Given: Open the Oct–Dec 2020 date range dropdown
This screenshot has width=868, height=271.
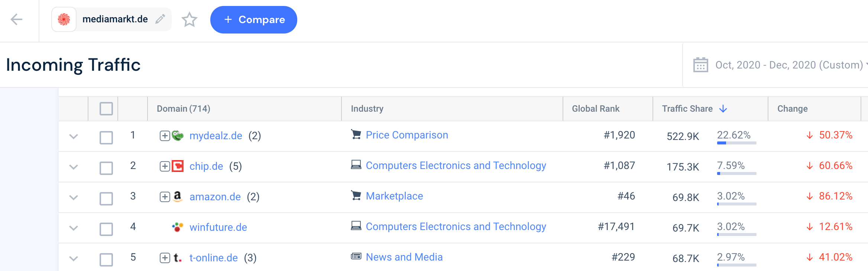Looking at the screenshot, I should click(x=788, y=65).
